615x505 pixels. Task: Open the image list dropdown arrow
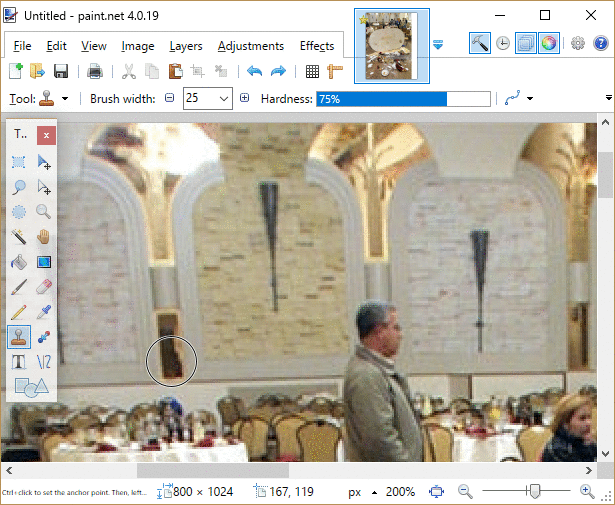(438, 44)
